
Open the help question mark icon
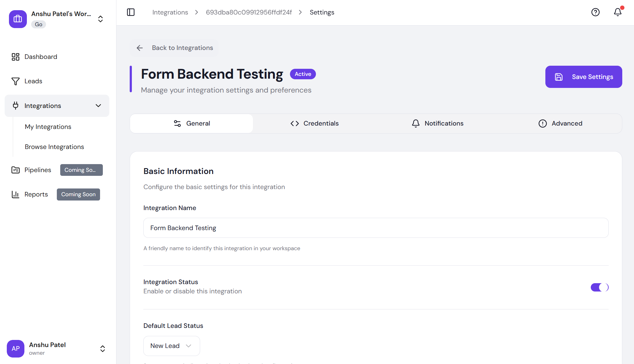(x=595, y=12)
